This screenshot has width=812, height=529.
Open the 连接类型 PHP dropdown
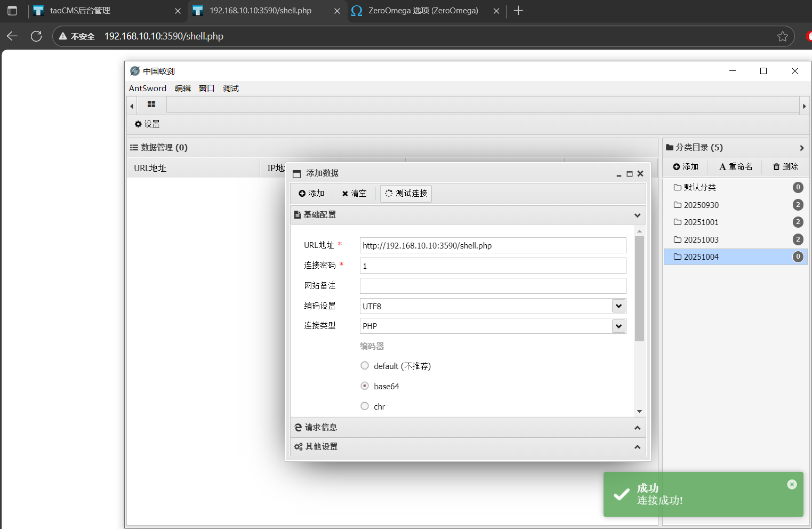(x=618, y=326)
